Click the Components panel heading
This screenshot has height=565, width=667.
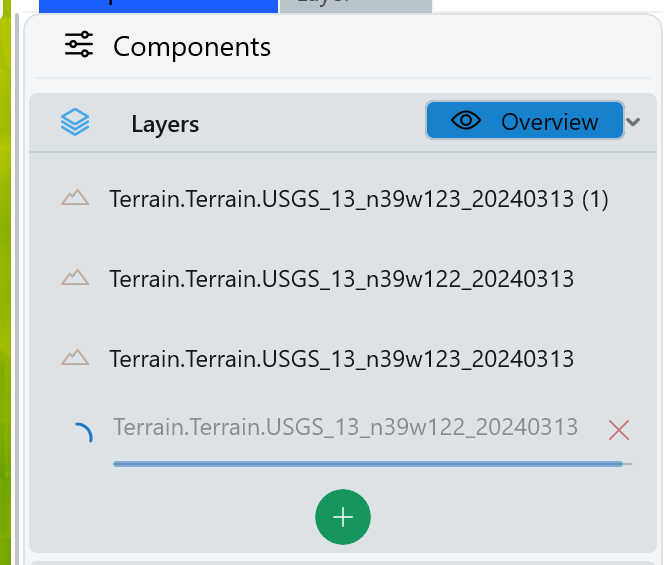(x=192, y=46)
